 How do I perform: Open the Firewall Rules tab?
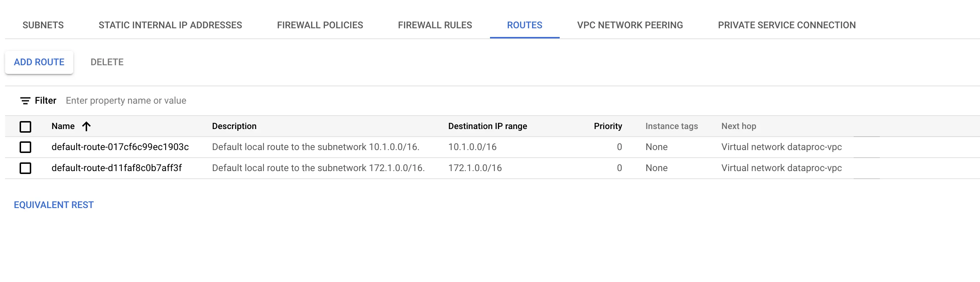(435, 25)
